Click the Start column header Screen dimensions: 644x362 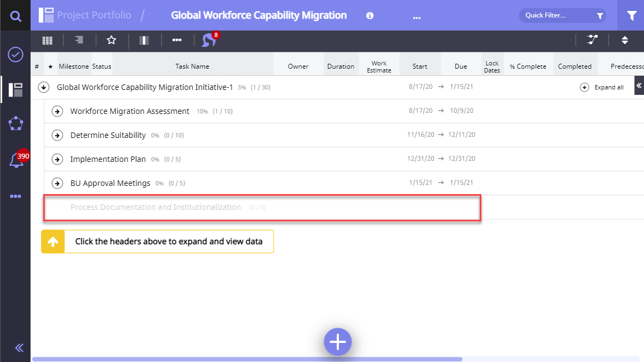pos(420,67)
